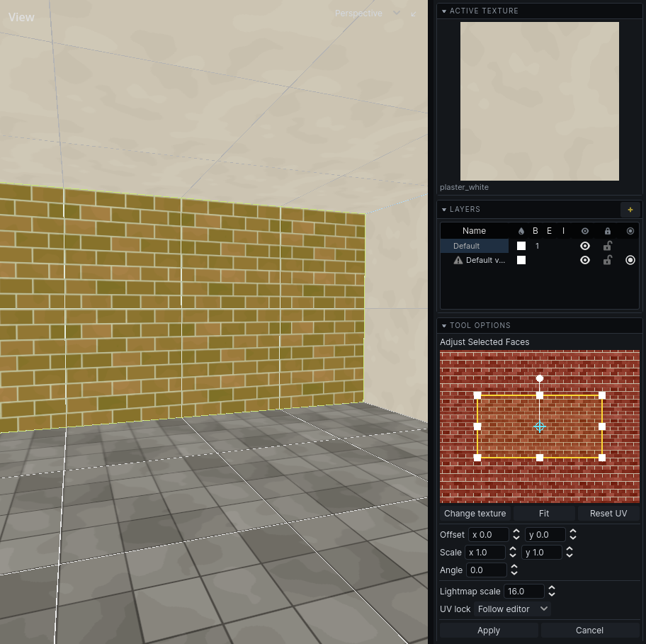Click the cyan UV center crosshair
This screenshot has width=646, height=644.
[x=539, y=426]
